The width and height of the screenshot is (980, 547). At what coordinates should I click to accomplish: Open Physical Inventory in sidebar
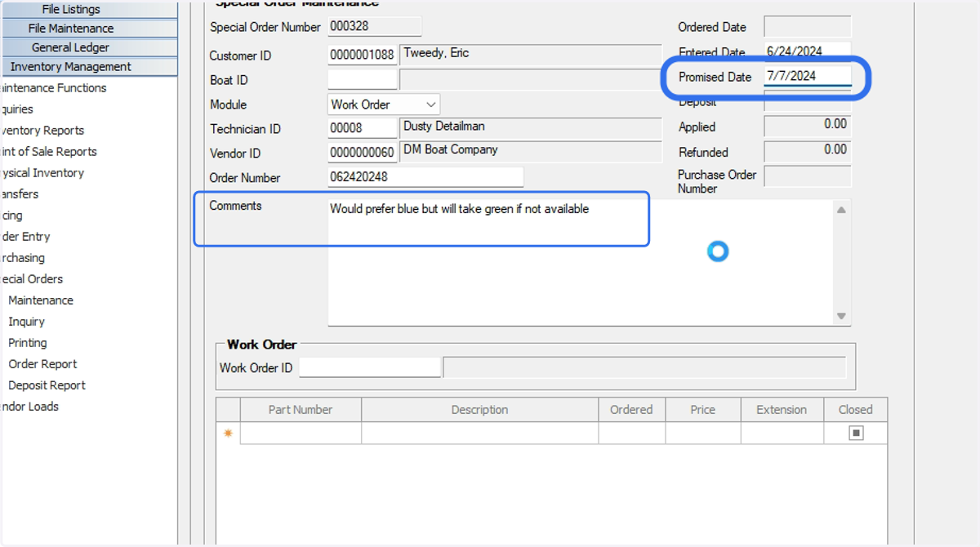[x=42, y=173]
